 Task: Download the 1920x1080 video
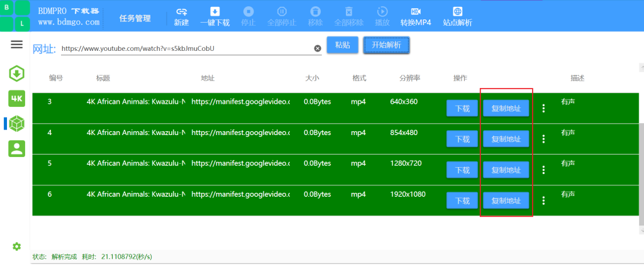pyautogui.click(x=462, y=200)
